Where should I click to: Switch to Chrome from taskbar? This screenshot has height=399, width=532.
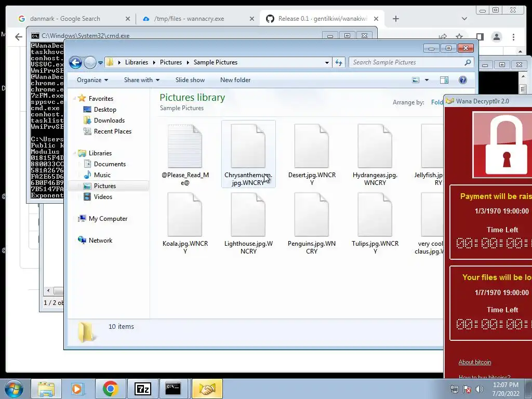point(110,389)
